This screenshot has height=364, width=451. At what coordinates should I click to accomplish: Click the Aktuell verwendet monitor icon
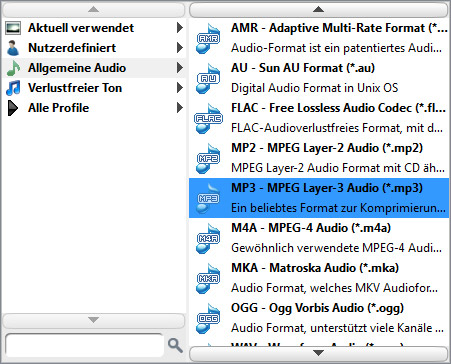pos(13,28)
